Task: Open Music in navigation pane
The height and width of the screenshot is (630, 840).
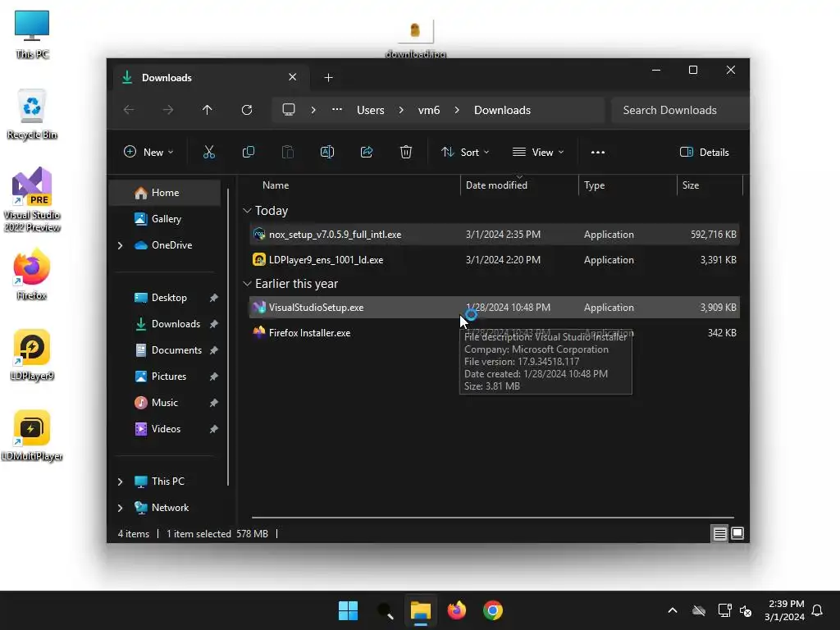Action: pyautogui.click(x=165, y=403)
